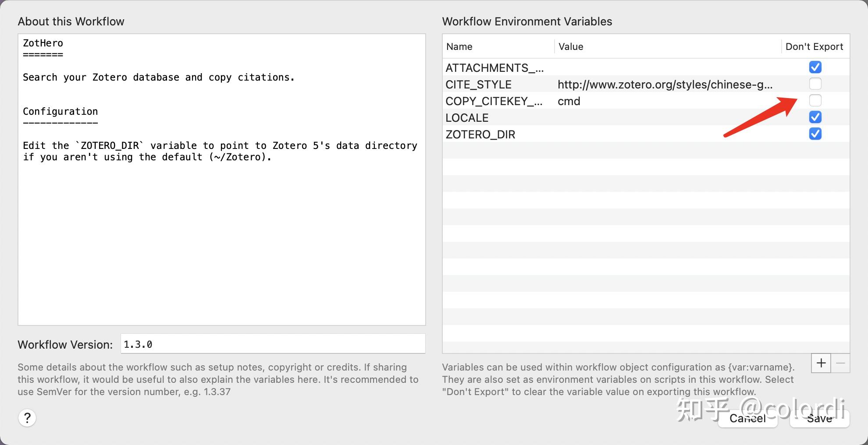Click the Name column header
Screen dimensions: 868x445
pyautogui.click(x=459, y=47)
